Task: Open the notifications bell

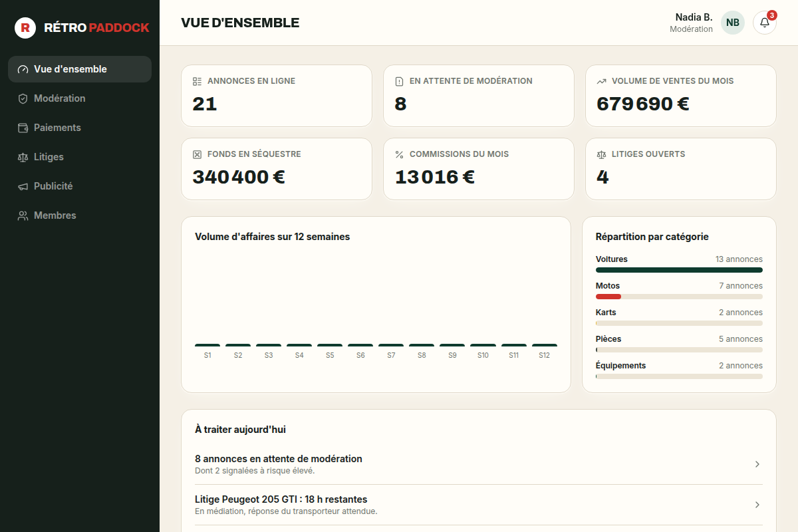Action: 765,23
